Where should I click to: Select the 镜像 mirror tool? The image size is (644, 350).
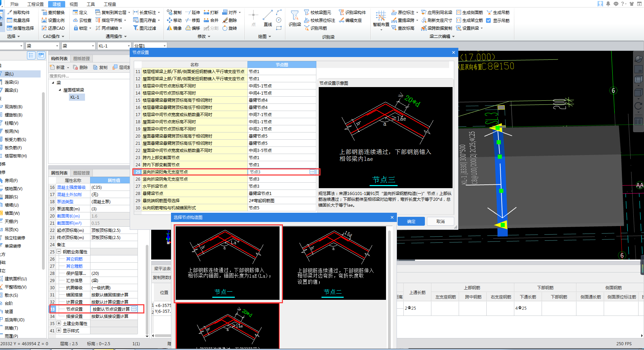174,28
